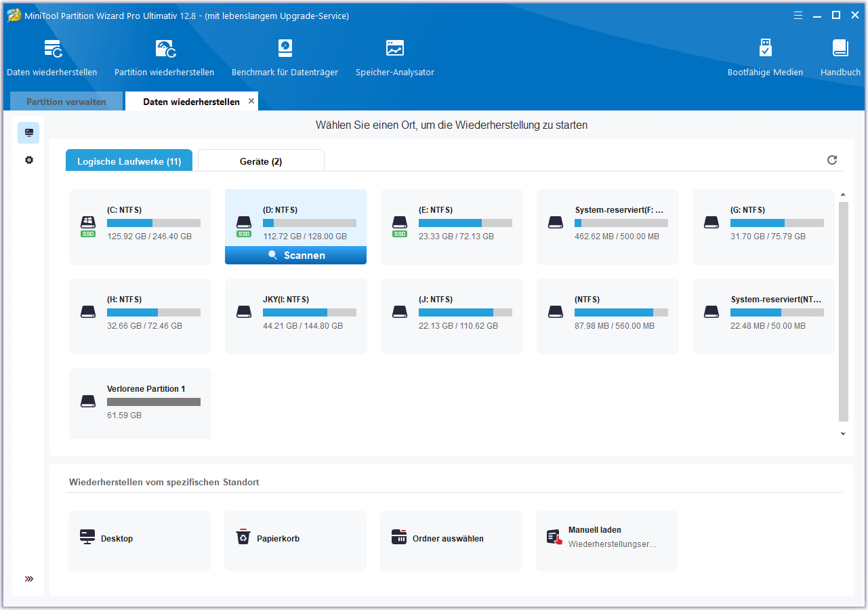The width and height of the screenshot is (868, 610).
Task: Refresh the drive list
Action: [832, 160]
